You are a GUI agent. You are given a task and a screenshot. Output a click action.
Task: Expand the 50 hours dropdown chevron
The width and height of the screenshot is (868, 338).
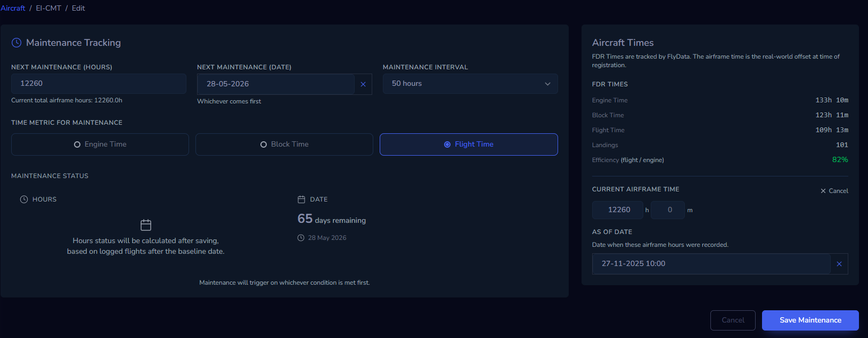point(547,84)
